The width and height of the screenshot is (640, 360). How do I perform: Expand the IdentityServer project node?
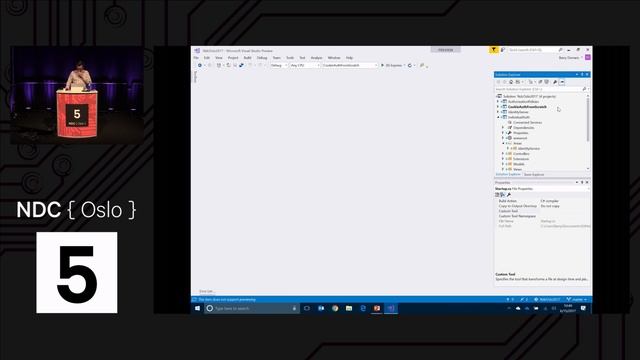tap(498, 112)
